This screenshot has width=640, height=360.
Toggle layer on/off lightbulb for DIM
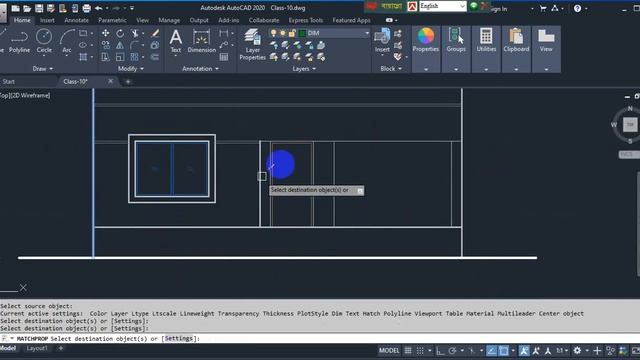point(273,33)
